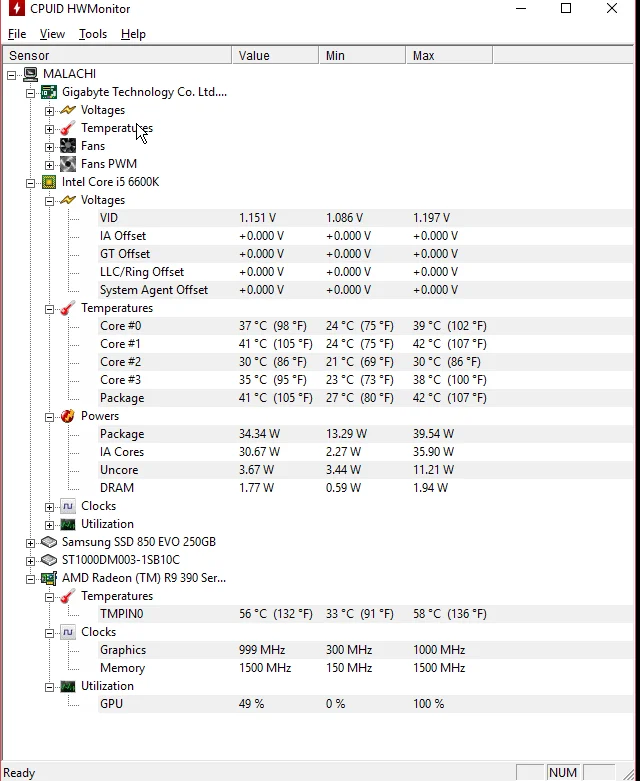Click the Powers flame icon

point(68,416)
